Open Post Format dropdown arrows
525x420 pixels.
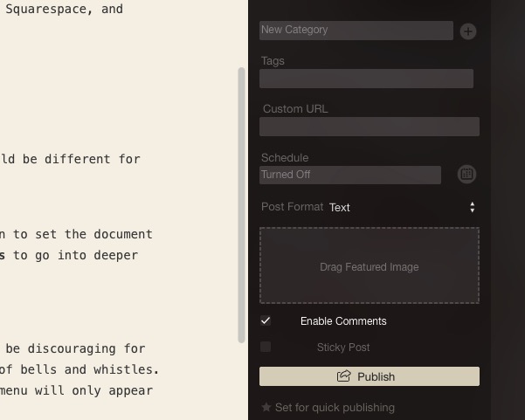(472, 208)
